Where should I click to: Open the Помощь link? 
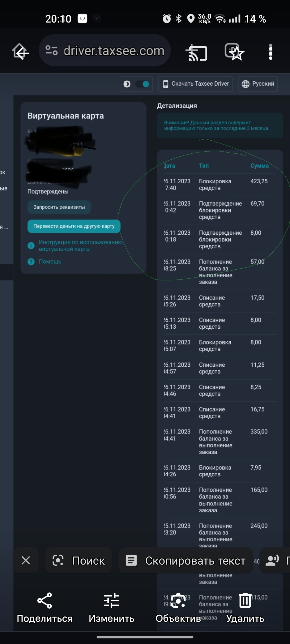pos(50,261)
